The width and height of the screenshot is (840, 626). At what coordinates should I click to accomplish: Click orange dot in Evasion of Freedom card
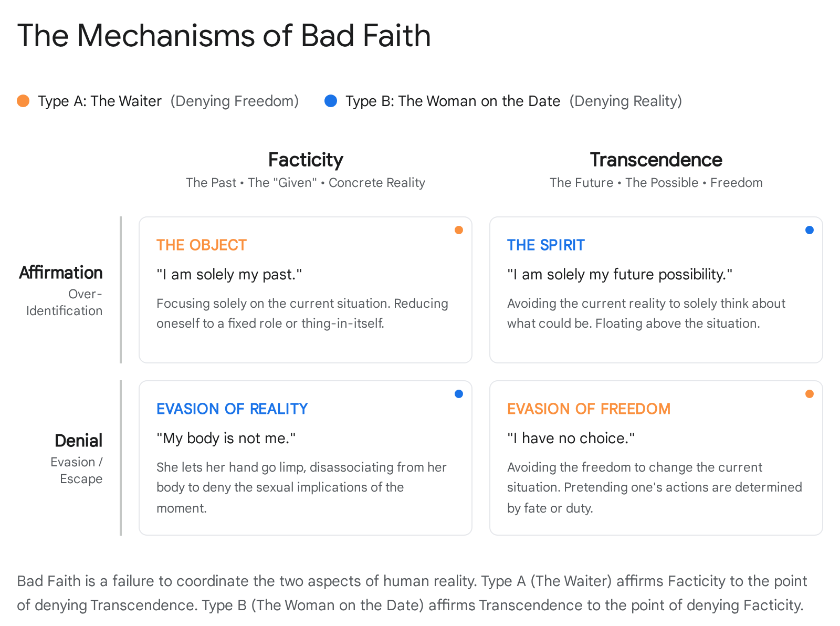coord(810,394)
